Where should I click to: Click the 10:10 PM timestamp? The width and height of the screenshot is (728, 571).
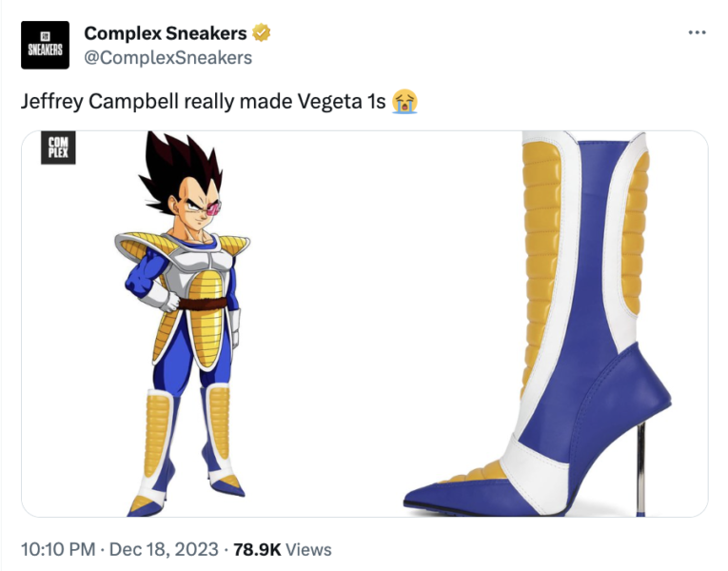[x=58, y=549]
